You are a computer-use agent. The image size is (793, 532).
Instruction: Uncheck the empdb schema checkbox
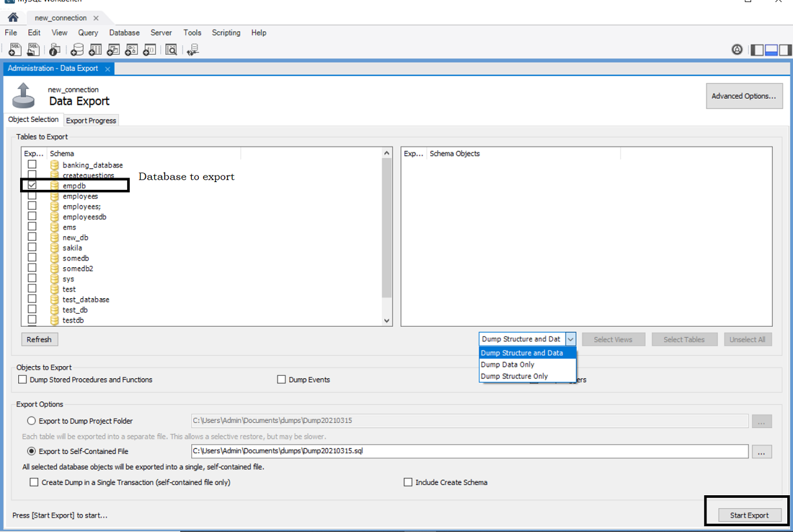tap(32, 185)
